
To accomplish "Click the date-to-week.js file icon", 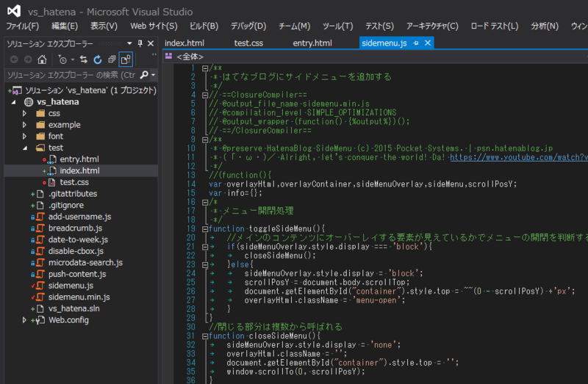I will pyautogui.click(x=40, y=240).
